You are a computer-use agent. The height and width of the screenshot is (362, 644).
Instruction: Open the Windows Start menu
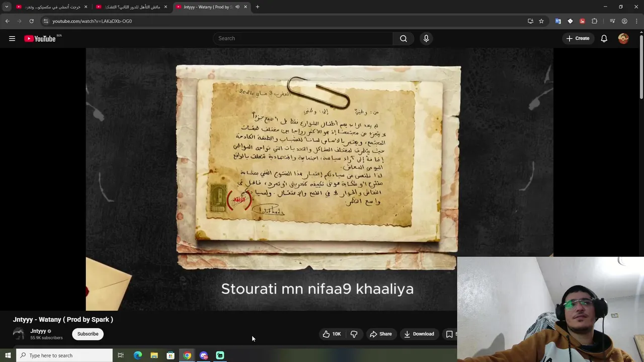(8, 355)
